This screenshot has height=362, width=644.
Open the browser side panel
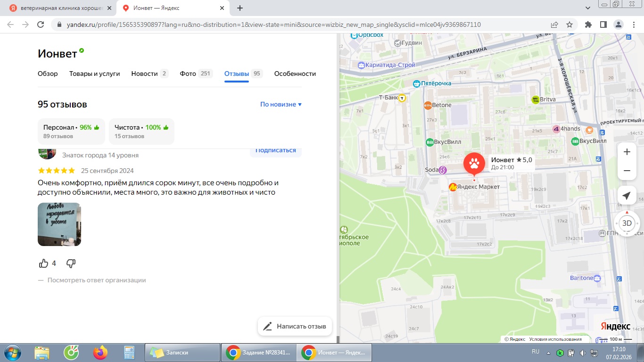tap(603, 25)
